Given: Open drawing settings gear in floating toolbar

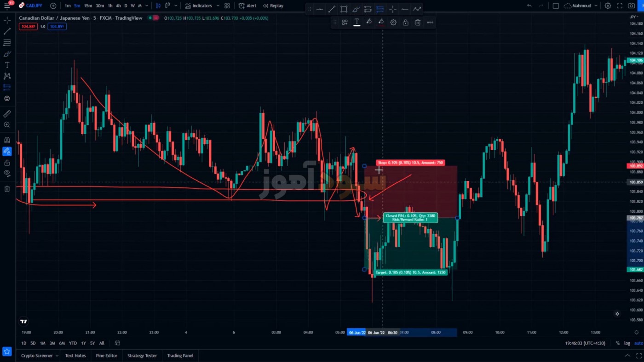Looking at the screenshot, I should coord(393,22).
